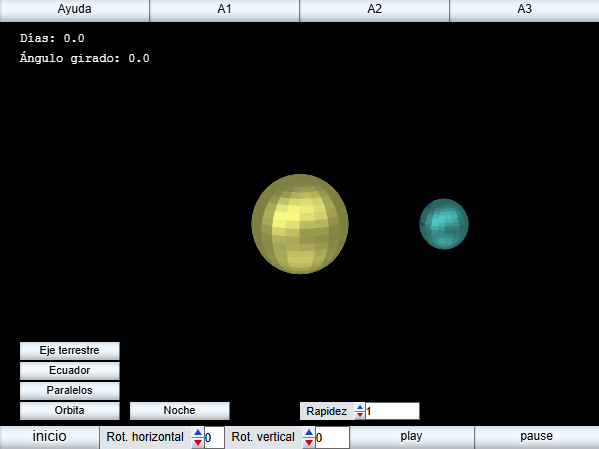Viewport: 599px width, 449px height.
Task: Open the A3 tab
Action: click(x=525, y=10)
